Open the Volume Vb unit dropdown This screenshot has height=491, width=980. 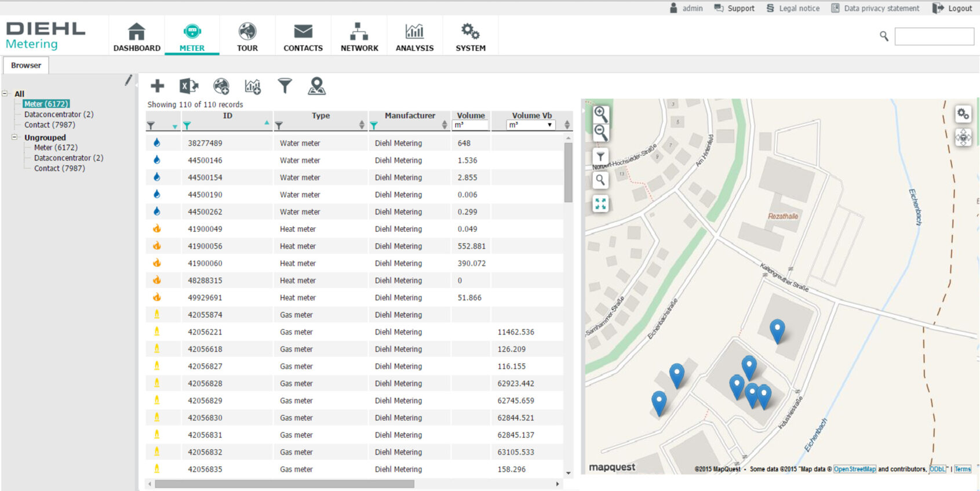pyautogui.click(x=531, y=125)
